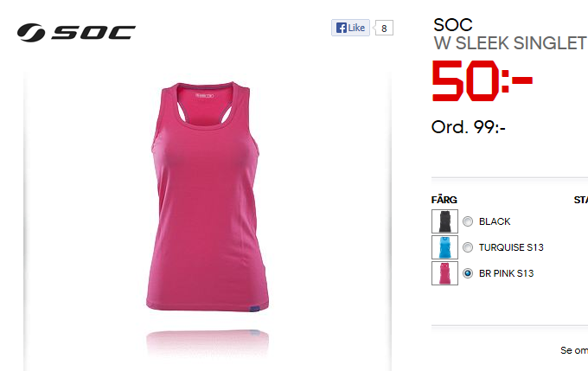Click the BR PINK S13 label text
Screen dimensions: 588x371
(x=506, y=273)
